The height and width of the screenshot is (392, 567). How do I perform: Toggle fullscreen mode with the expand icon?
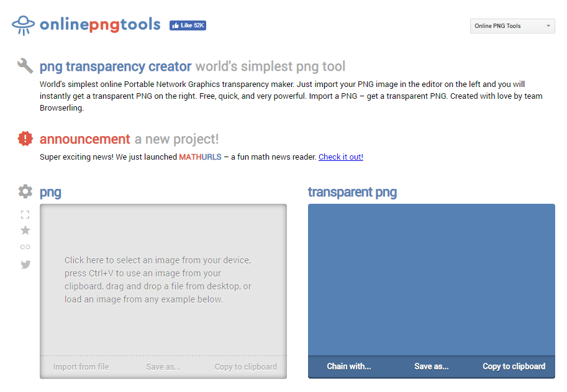click(x=25, y=214)
